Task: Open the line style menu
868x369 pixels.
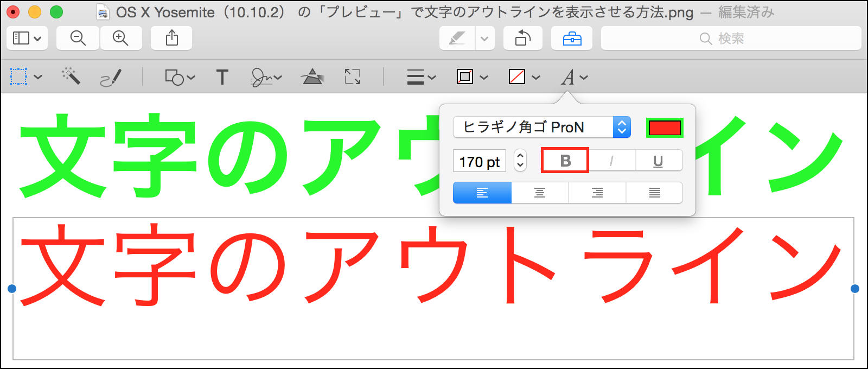Action: point(421,77)
